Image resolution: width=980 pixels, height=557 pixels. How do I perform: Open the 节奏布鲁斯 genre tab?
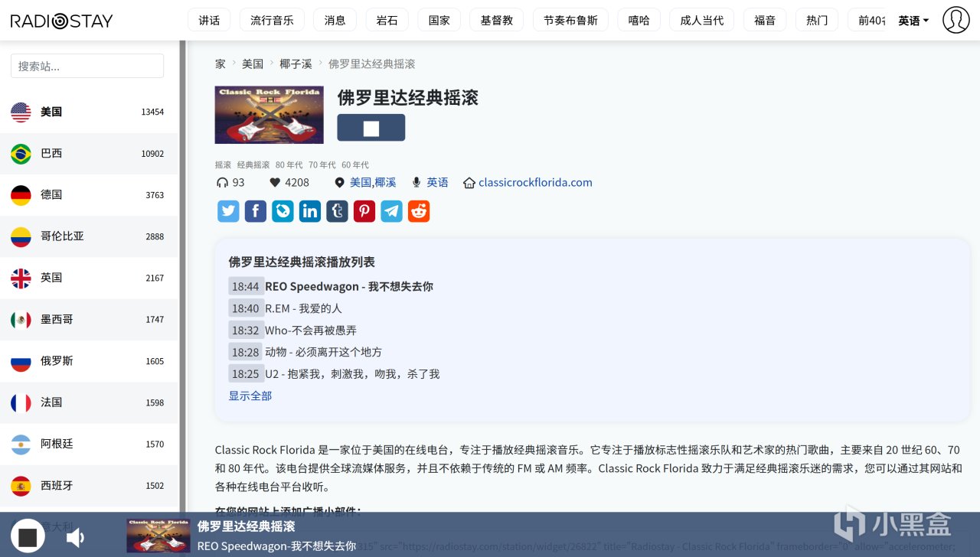(570, 20)
